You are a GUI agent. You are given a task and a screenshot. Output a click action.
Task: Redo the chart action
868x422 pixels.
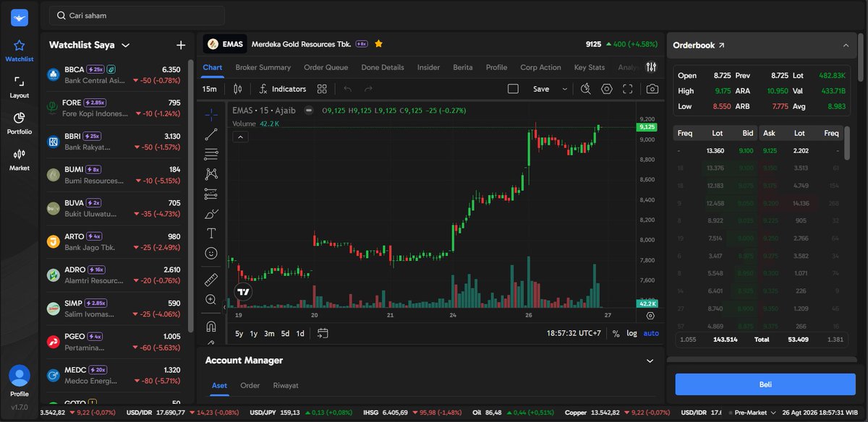(368, 89)
